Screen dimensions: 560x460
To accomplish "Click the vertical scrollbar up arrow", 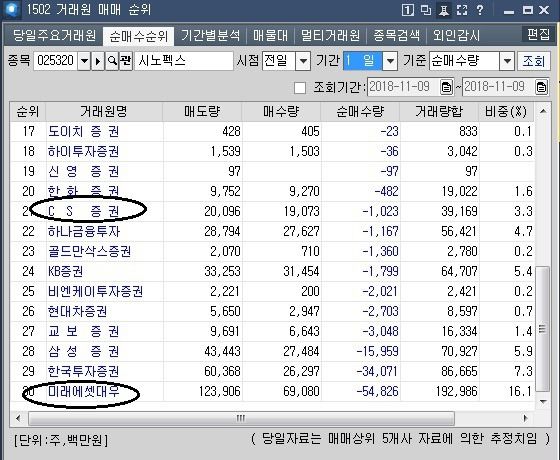I will (x=543, y=111).
